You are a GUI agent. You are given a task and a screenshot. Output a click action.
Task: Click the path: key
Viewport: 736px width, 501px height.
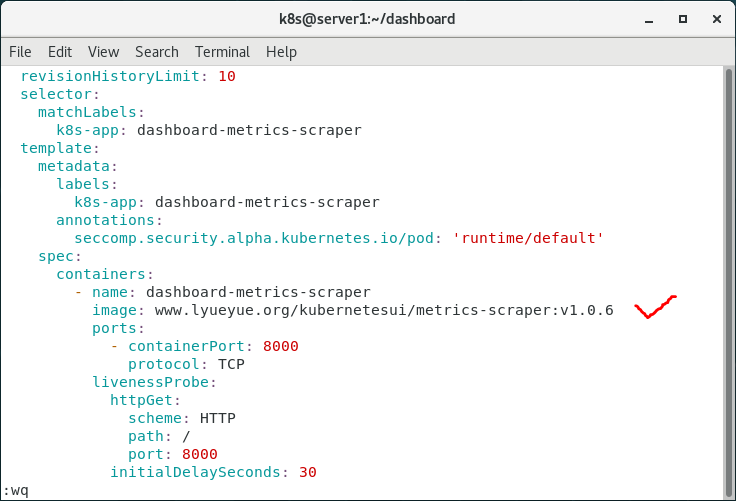pos(150,436)
